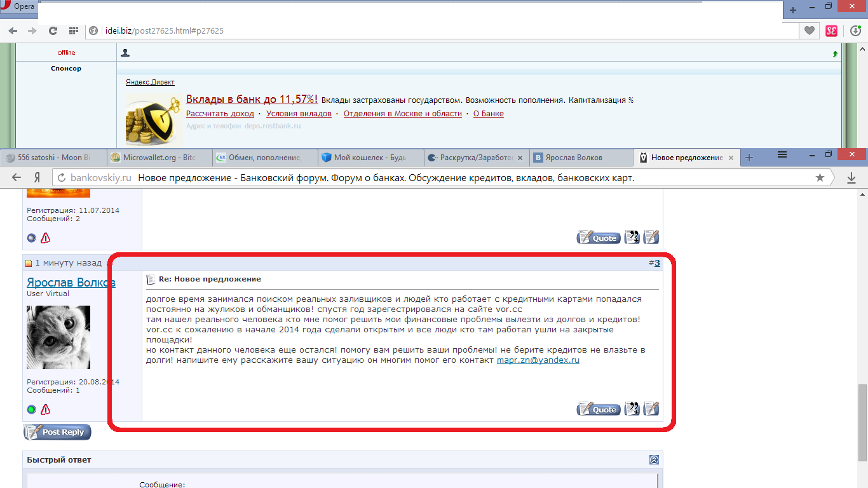This screenshot has height=488, width=868.
Task: Open Opera's Speed Dial grid
Action: point(73,30)
